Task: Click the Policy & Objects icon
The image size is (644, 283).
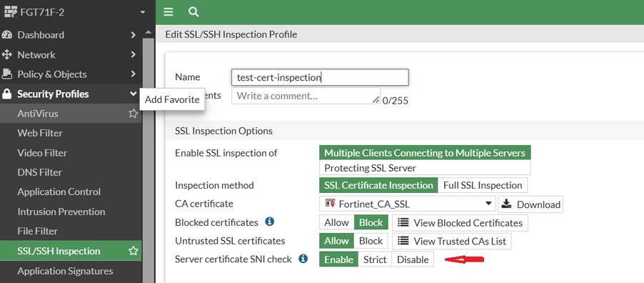Action: (7, 74)
